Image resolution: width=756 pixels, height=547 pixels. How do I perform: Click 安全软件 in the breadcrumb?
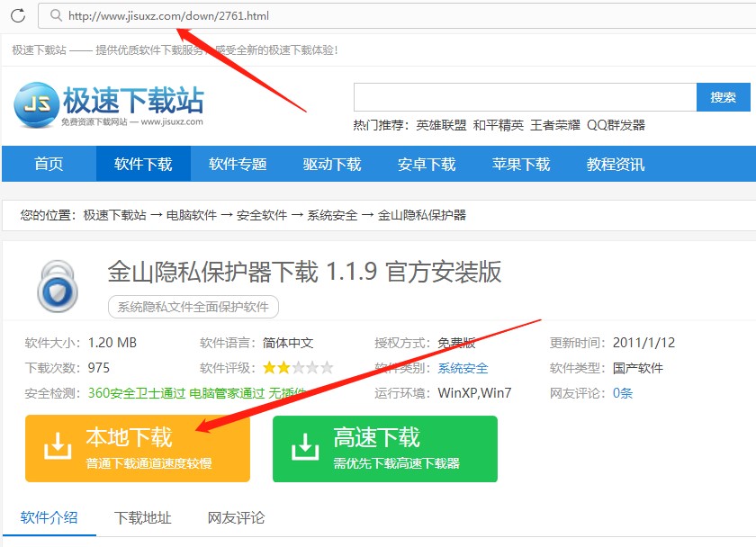click(x=262, y=215)
